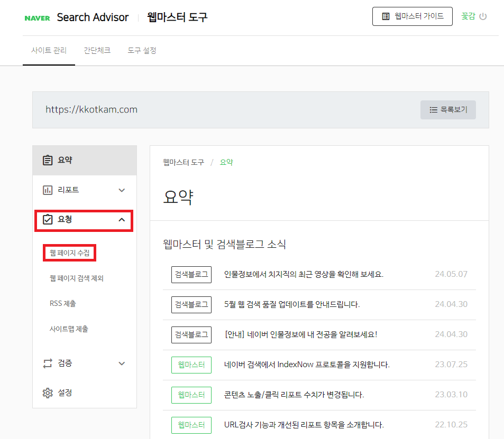Switch to the 간단체크 tab
504x439 pixels.
pyautogui.click(x=97, y=50)
